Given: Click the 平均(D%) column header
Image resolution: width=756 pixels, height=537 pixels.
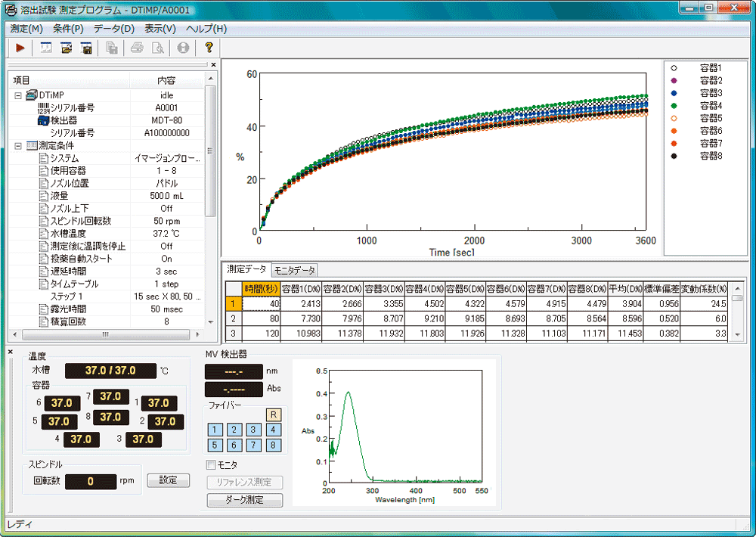Looking at the screenshot, I should [x=626, y=288].
